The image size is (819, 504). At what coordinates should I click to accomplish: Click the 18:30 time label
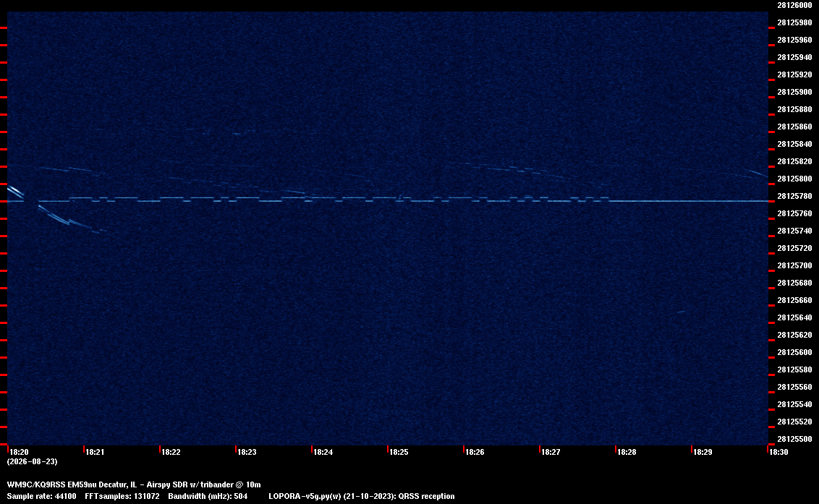[778, 452]
